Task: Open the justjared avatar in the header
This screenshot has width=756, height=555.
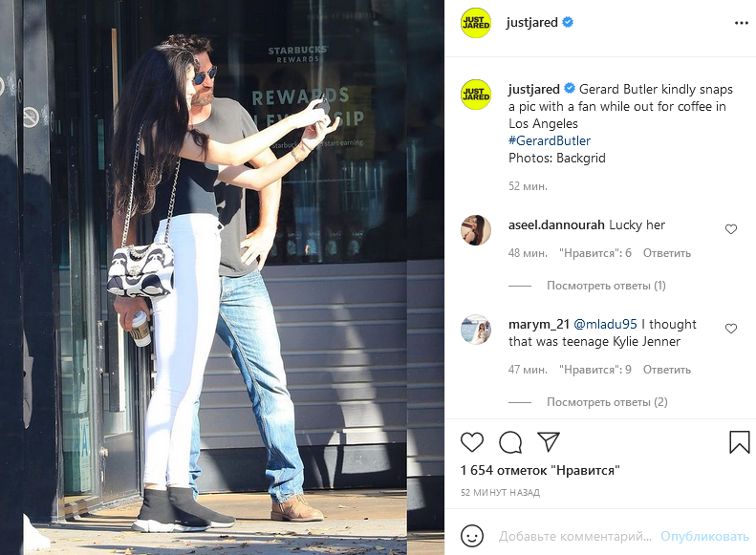Action: (476, 23)
